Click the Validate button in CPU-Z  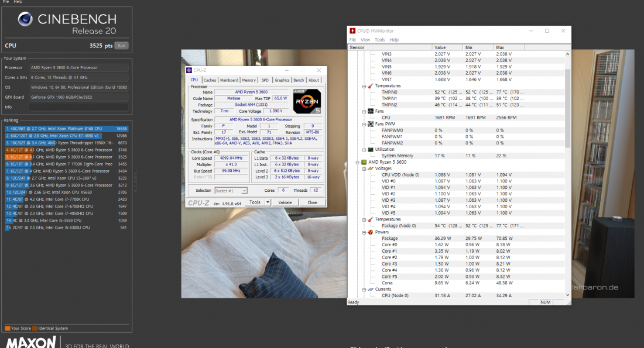click(x=285, y=202)
